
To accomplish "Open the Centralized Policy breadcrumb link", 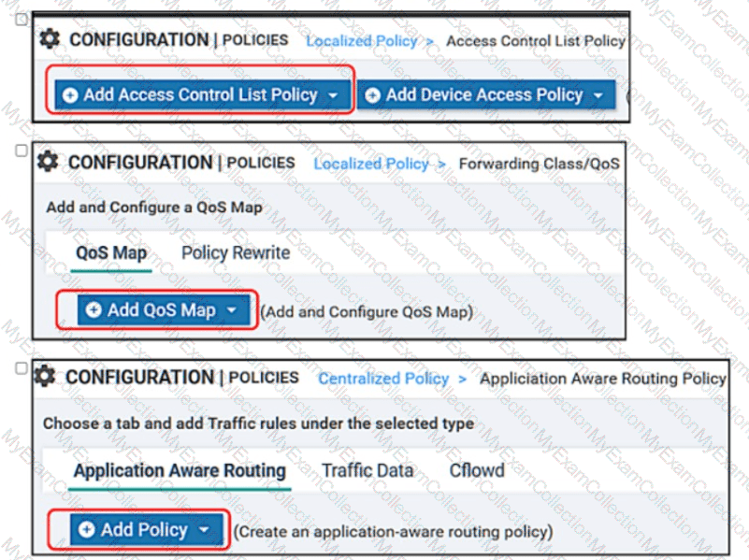I will pos(384,379).
